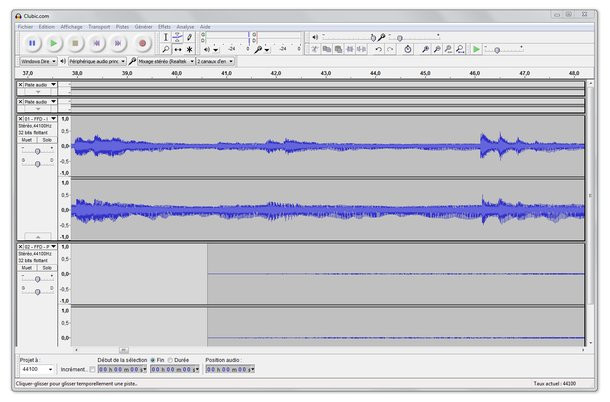Screen dimensions: 610x402
Task: Skip to end of the project
Action: [x=120, y=43]
